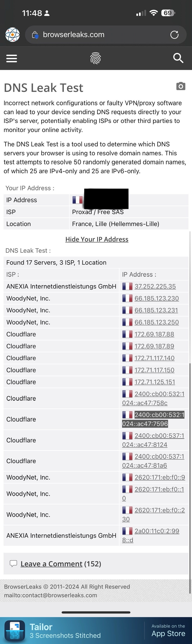The width and height of the screenshot is (192, 644).
Task: Tap the address bar privacy lock icon
Action: [35, 35]
